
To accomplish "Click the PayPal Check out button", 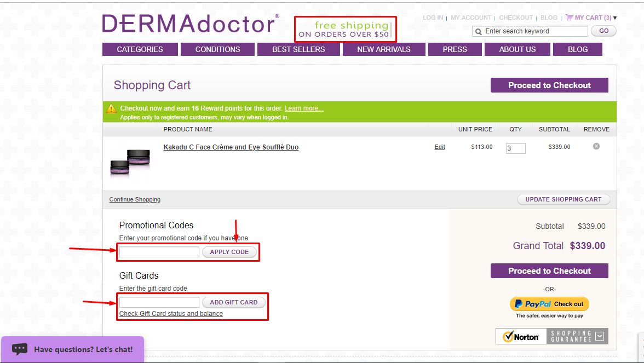I will click(550, 304).
